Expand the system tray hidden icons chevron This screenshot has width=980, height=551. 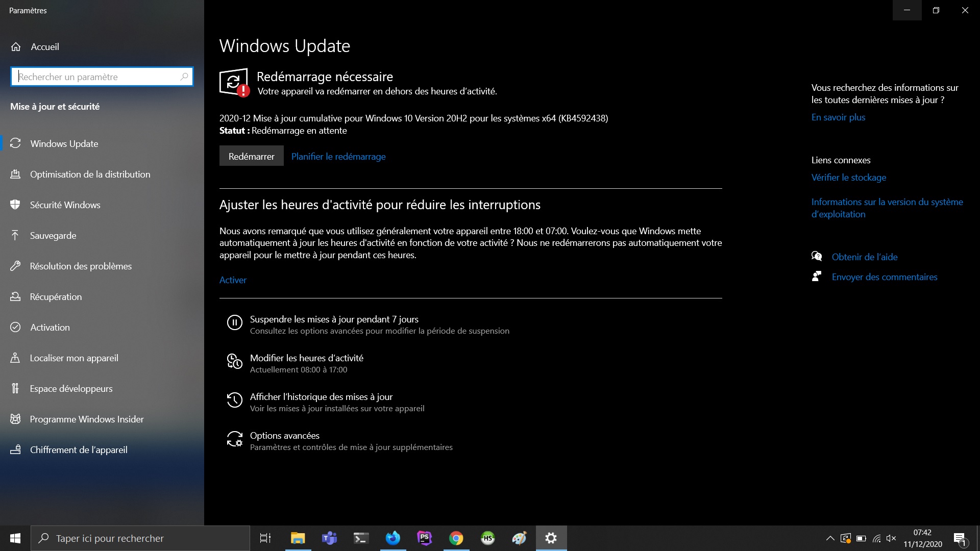[x=830, y=538]
